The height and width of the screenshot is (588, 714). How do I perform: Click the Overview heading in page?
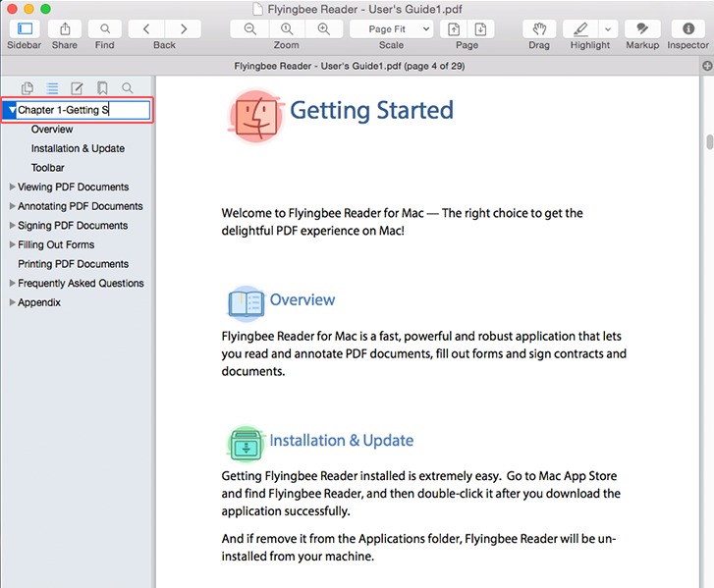point(302,300)
